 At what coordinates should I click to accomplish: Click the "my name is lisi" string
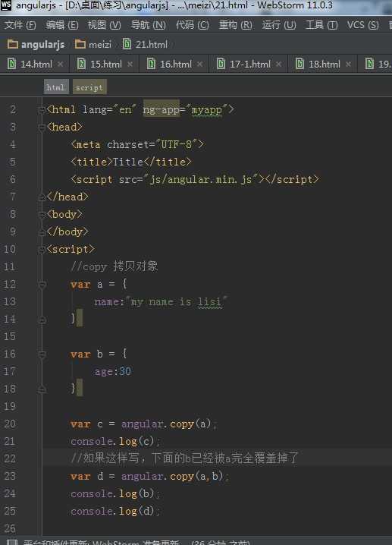[178, 301]
